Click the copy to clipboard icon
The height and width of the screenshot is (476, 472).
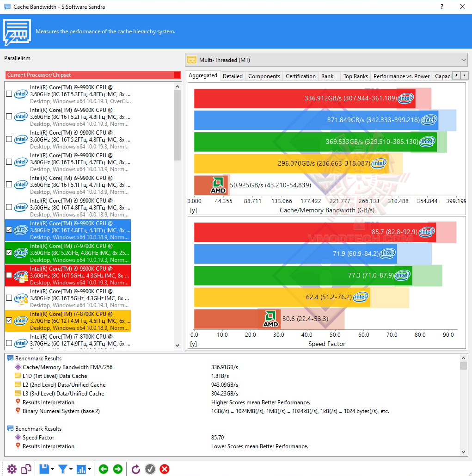pos(26,469)
